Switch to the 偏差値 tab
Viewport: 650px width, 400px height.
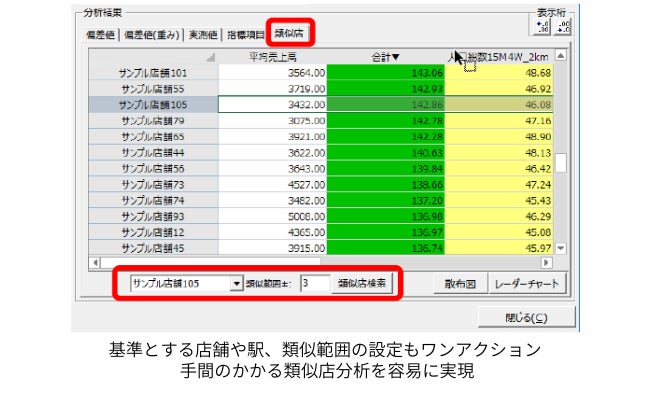click(x=100, y=35)
